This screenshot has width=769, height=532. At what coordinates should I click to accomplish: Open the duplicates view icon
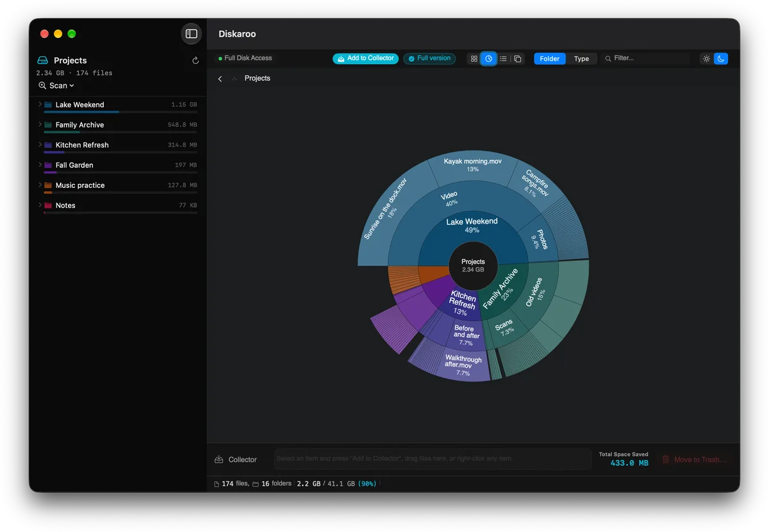(518, 59)
